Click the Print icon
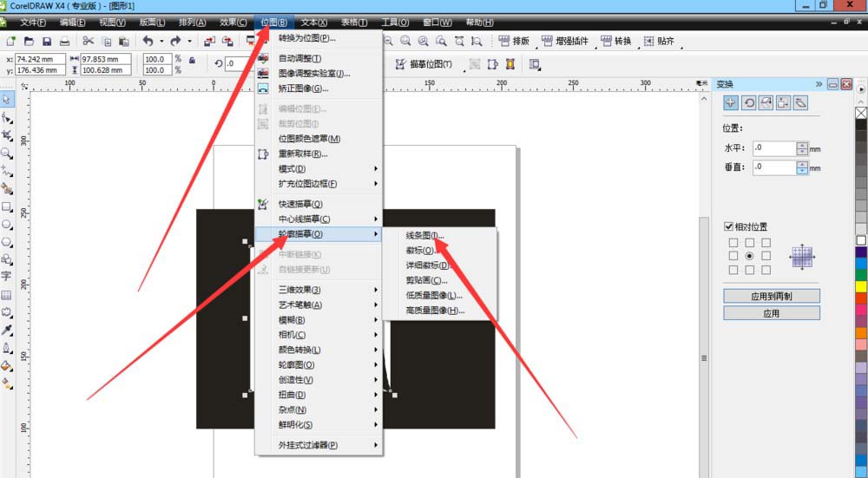 pyautogui.click(x=65, y=41)
